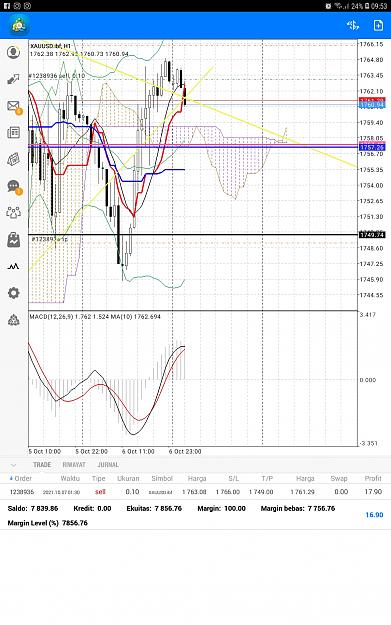Sort by the Order column header

(x=21, y=478)
